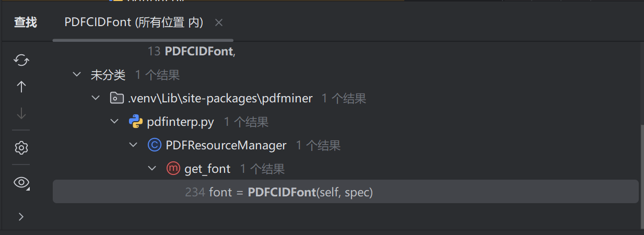The height and width of the screenshot is (235, 644).
Task: Go to previous occurrence up arrow
Action: (x=21, y=87)
